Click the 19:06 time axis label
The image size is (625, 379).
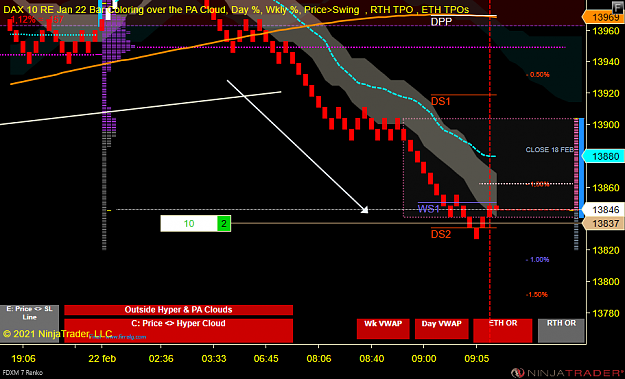tap(23, 359)
